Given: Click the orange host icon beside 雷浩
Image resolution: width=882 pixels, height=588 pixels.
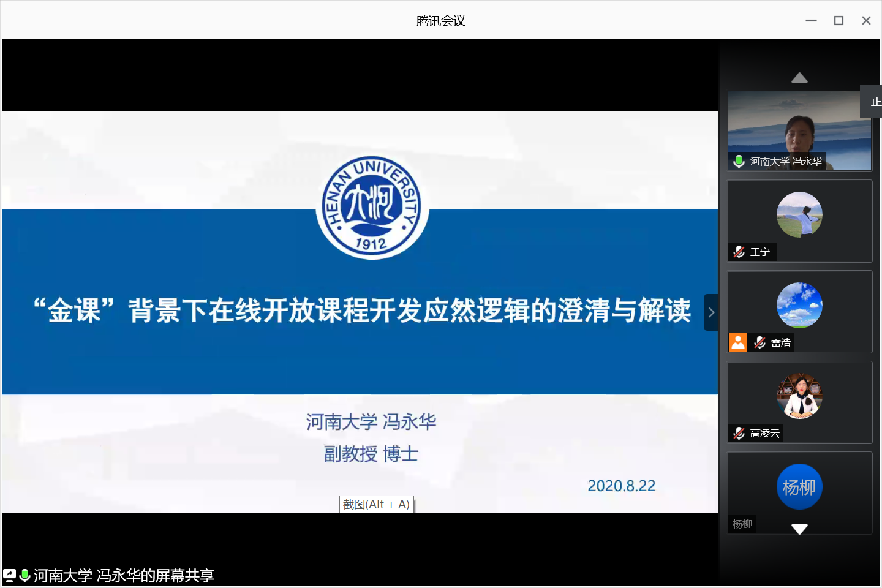Looking at the screenshot, I should click(738, 342).
